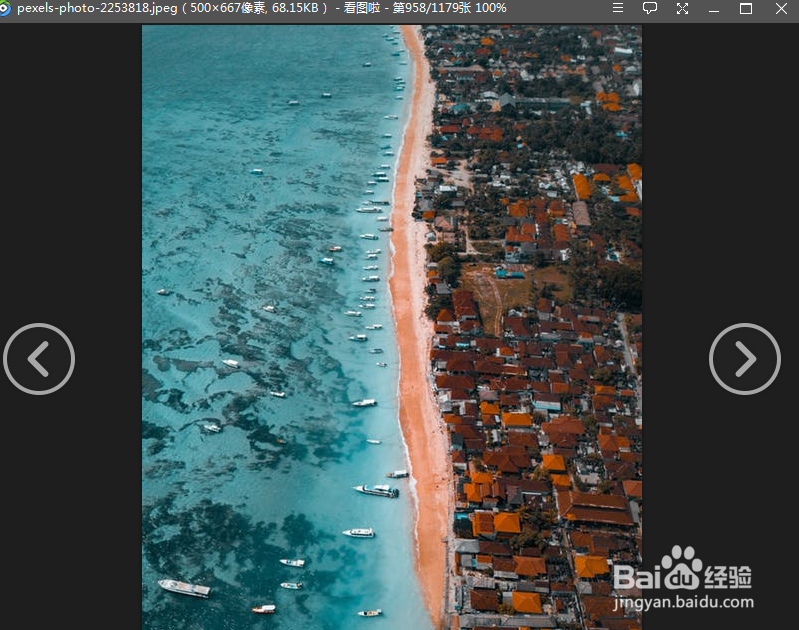Image resolution: width=799 pixels, height=630 pixels.
Task: Click the app logo icon in title bar
Action: [x=5, y=9]
